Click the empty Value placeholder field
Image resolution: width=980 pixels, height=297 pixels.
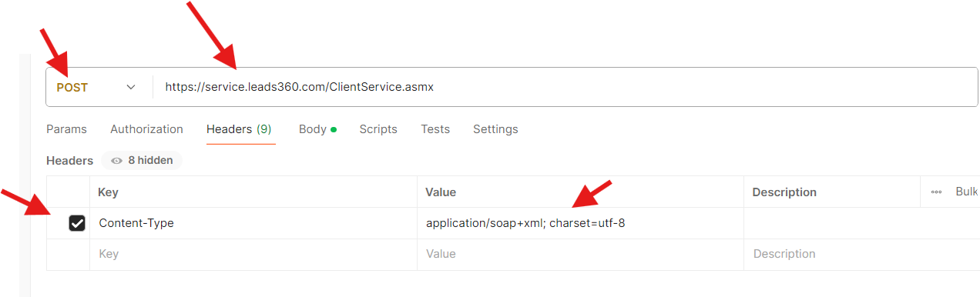[x=580, y=254]
